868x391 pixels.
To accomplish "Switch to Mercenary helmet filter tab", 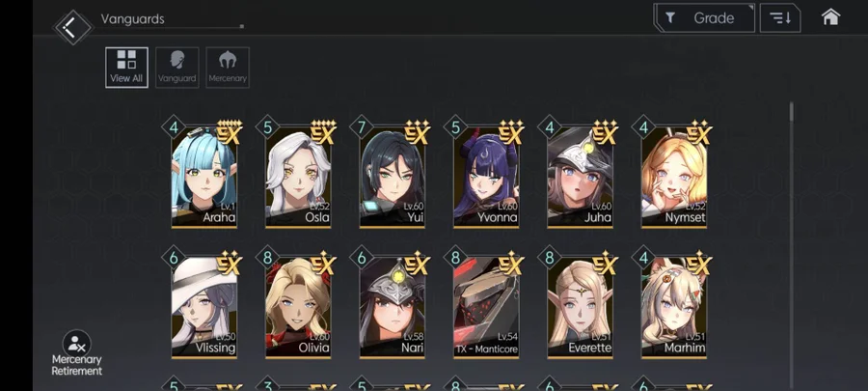I will click(228, 68).
